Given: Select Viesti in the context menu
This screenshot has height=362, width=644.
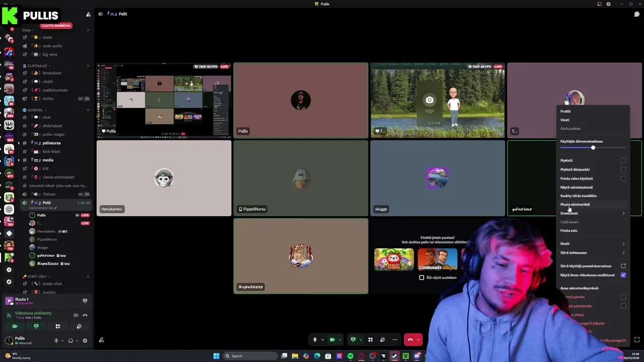Looking at the screenshot, I should click(593, 120).
